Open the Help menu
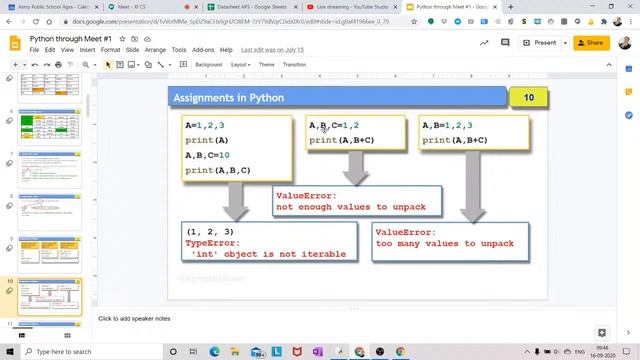 [226, 50]
